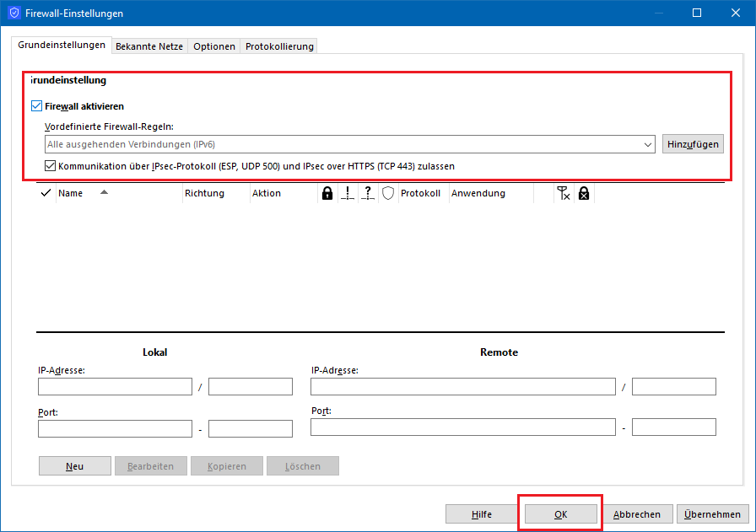Toggle the Firewall aktivieren checkbox
Image resolution: width=756 pixels, height=532 pixels.
tap(36, 106)
